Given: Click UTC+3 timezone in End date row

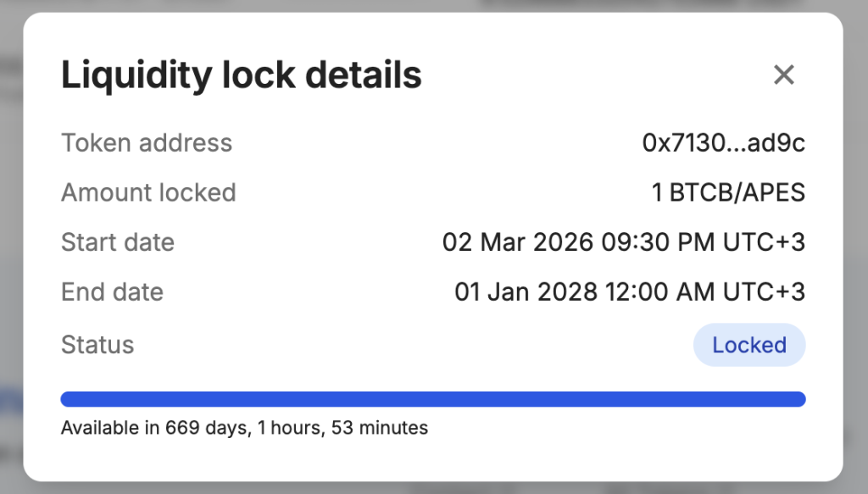Looking at the screenshot, I should tap(764, 292).
